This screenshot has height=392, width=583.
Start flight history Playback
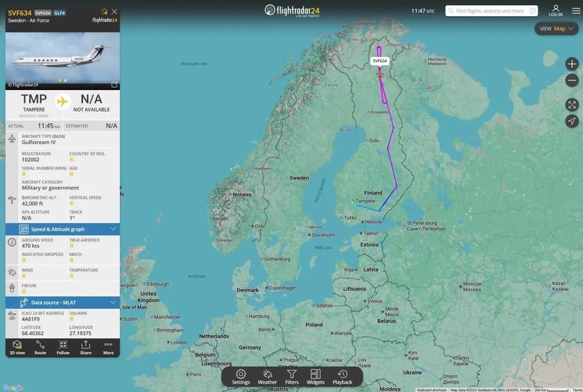[x=342, y=376]
